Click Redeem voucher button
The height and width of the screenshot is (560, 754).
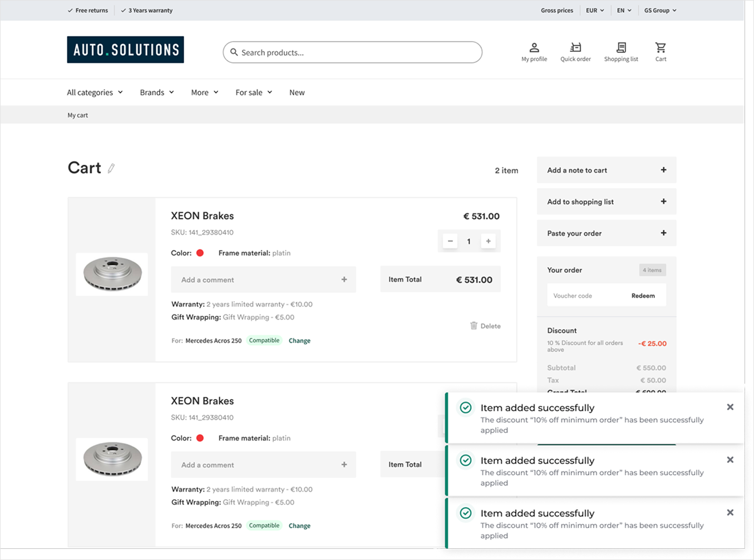click(x=643, y=296)
